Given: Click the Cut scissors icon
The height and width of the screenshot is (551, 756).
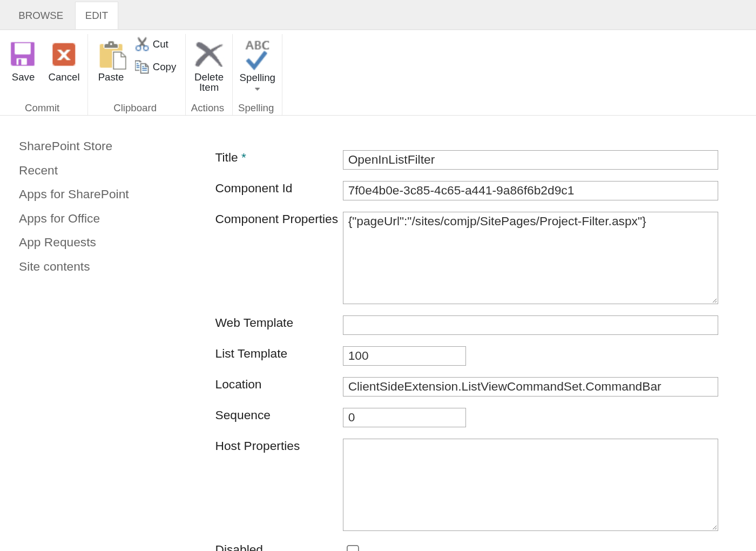Looking at the screenshot, I should tap(142, 44).
